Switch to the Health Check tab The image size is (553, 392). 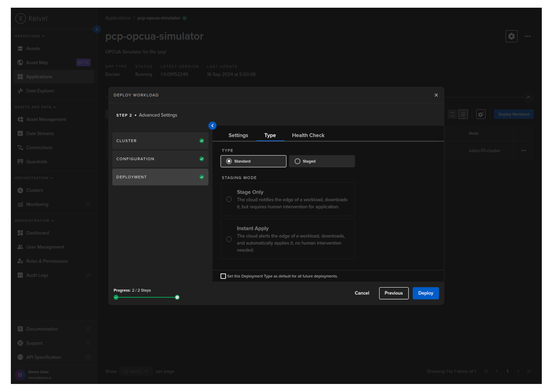coord(308,135)
